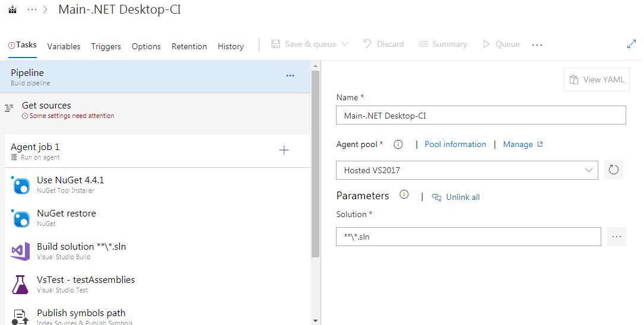The image size is (644, 325).
Task: Click the pipeline Name input field
Action: click(x=481, y=115)
